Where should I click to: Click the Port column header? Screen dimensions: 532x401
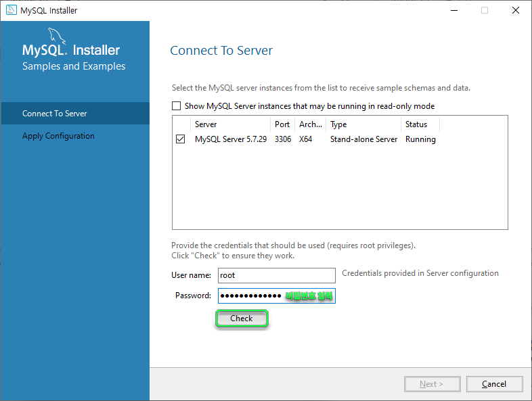(282, 124)
